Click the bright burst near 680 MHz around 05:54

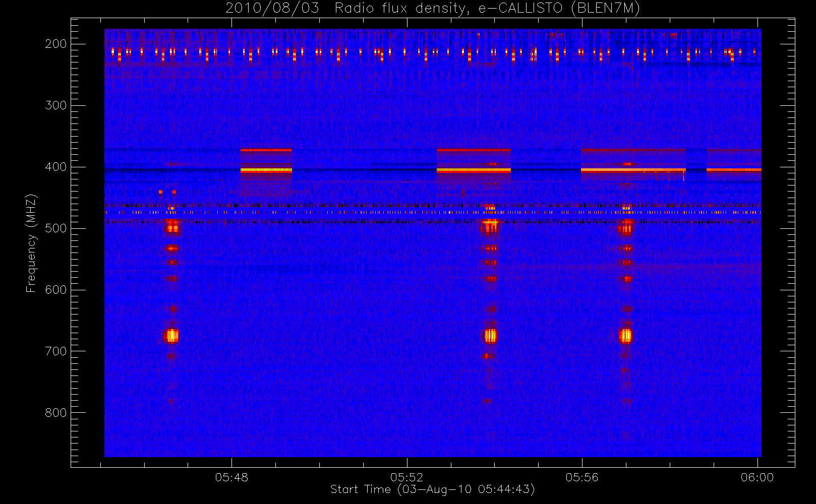pos(491,336)
